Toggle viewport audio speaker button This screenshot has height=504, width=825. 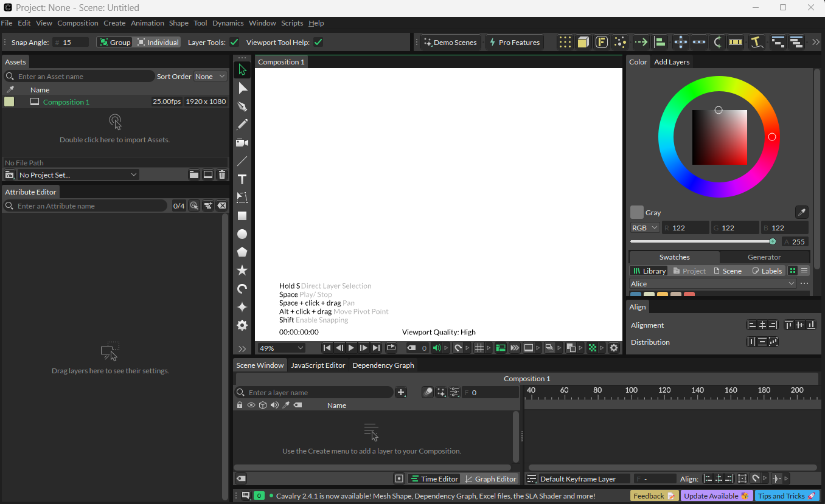click(x=436, y=348)
